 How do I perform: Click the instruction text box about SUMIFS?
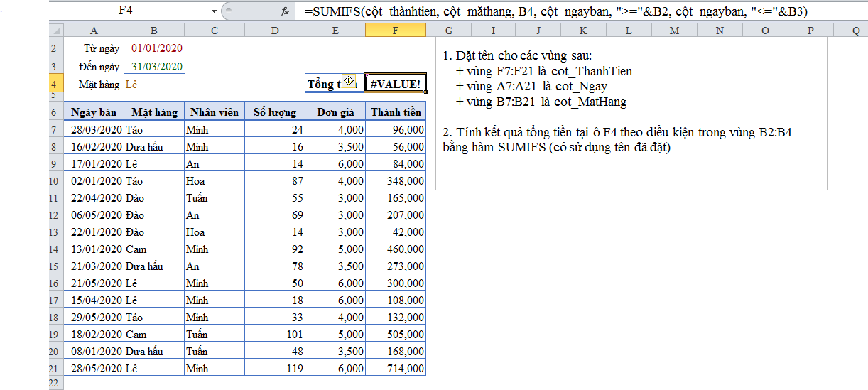631,114
